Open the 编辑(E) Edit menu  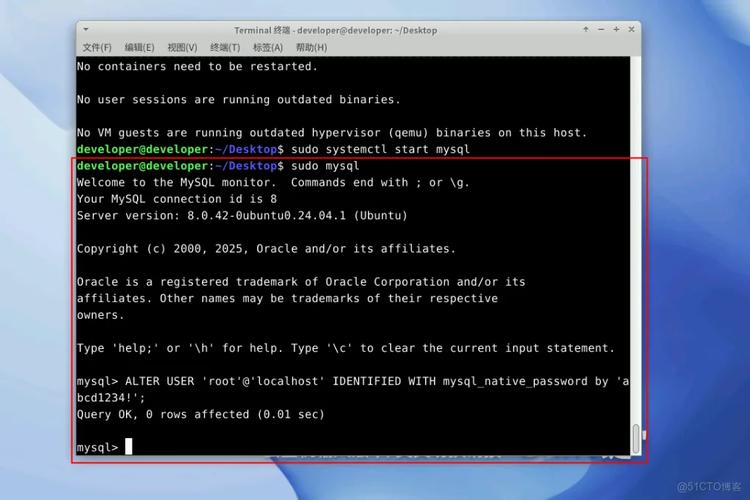pyautogui.click(x=140, y=47)
